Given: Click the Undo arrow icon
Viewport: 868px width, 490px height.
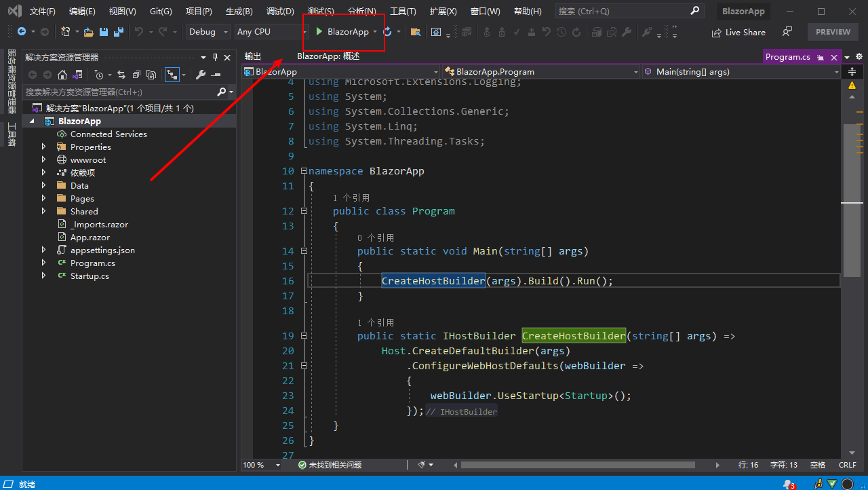Looking at the screenshot, I should (x=139, y=32).
